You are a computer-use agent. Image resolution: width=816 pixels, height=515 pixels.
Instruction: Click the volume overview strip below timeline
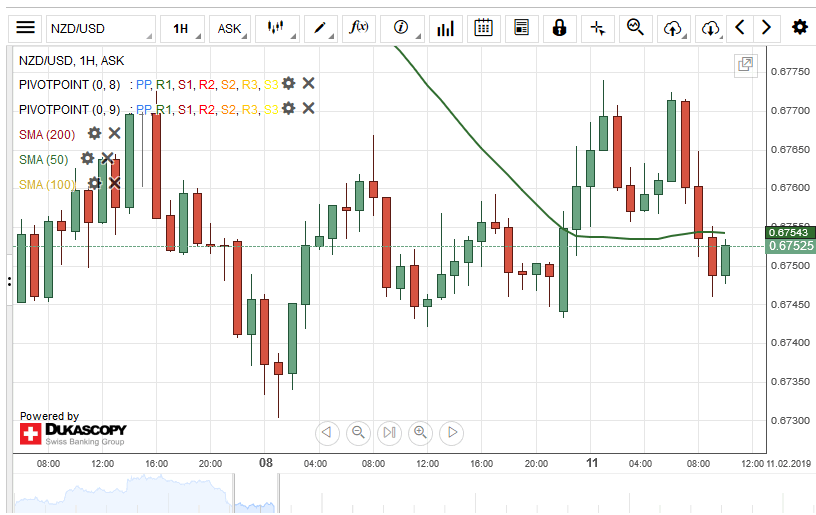tap(390, 494)
